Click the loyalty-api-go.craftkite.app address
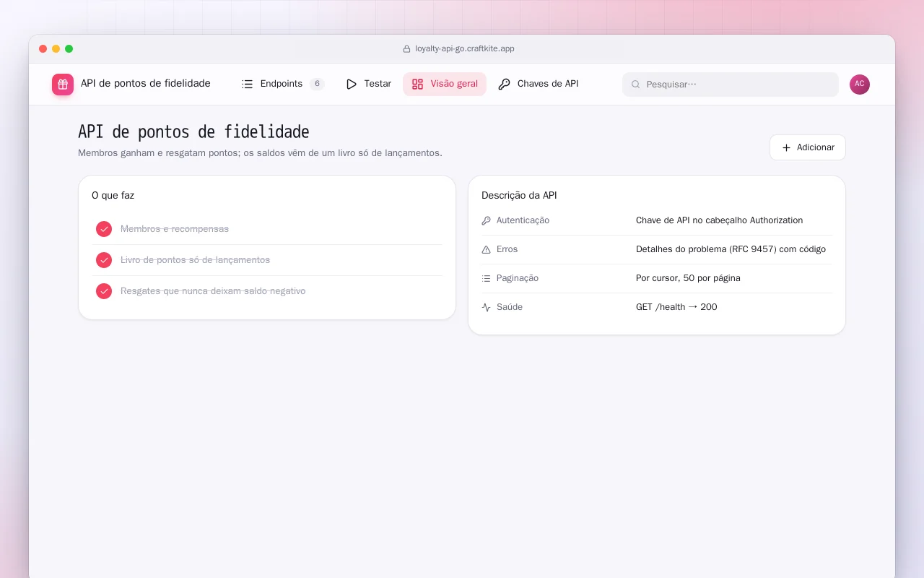 (x=465, y=49)
